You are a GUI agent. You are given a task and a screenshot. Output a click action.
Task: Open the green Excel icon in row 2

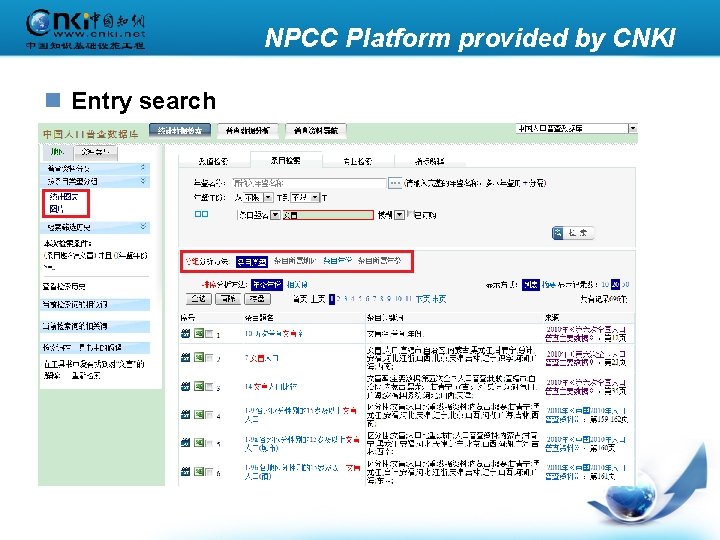198,357
